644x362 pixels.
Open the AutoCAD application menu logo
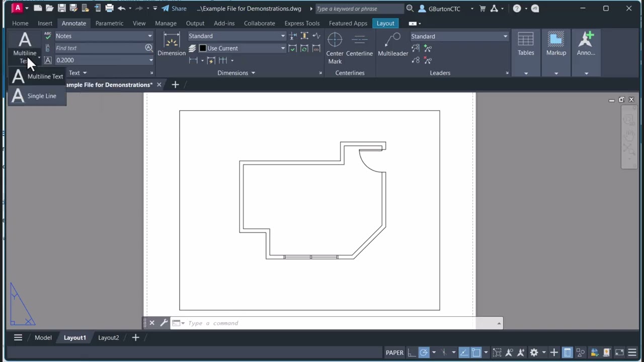click(x=18, y=9)
